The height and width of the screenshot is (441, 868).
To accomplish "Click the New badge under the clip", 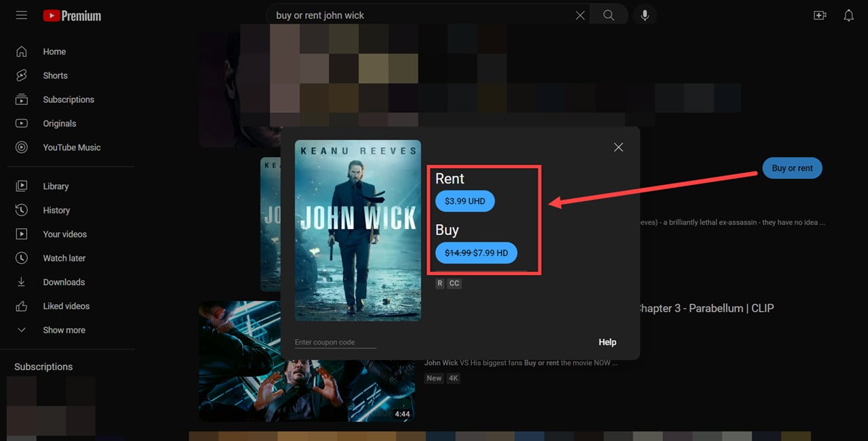I will coord(434,378).
